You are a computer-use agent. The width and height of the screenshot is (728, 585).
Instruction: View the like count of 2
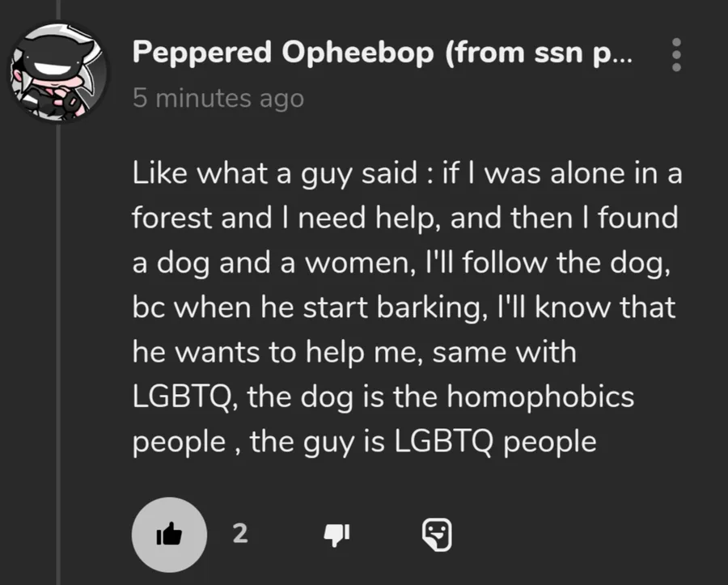pyautogui.click(x=239, y=533)
